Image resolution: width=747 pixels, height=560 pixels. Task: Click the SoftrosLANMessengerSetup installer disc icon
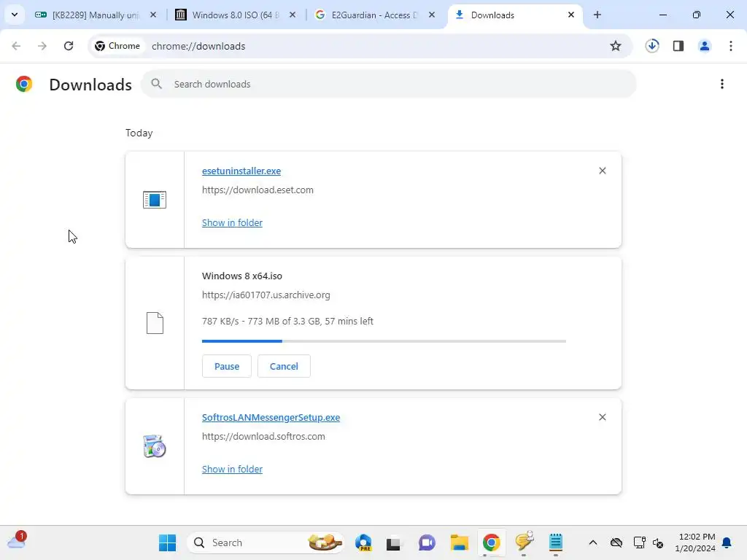(155, 446)
